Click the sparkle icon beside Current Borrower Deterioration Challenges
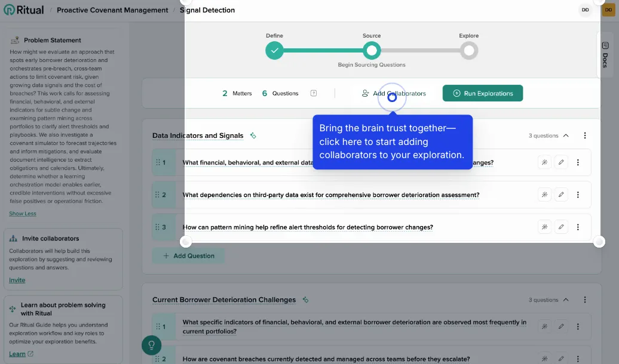 pos(305,300)
